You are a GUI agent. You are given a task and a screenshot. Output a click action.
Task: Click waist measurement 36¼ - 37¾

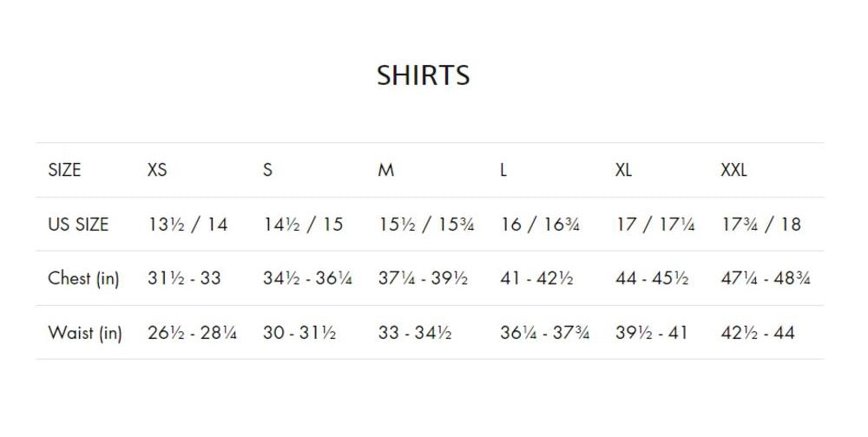(x=544, y=333)
